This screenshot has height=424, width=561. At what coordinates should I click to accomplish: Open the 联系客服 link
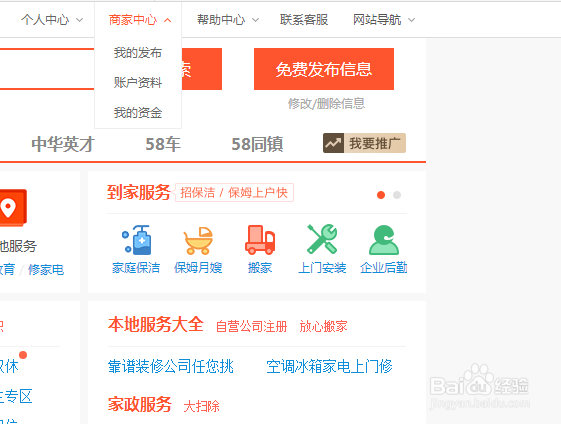point(304,20)
